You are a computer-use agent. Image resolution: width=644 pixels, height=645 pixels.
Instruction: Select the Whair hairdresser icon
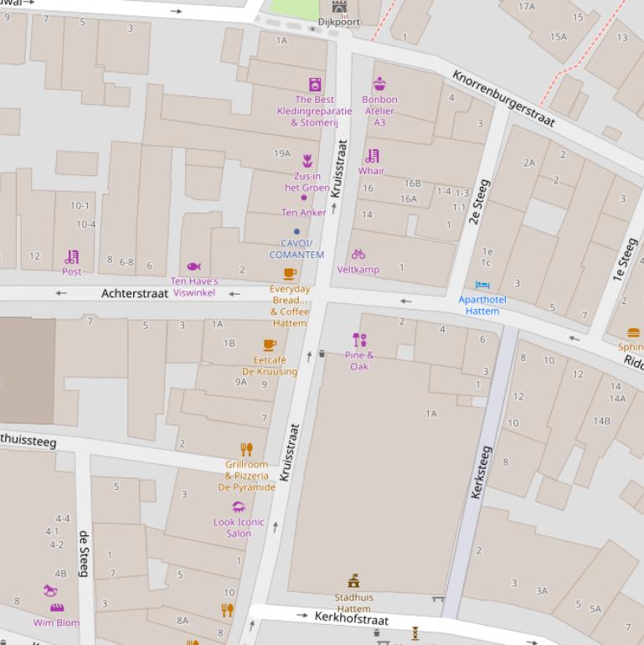(372, 156)
